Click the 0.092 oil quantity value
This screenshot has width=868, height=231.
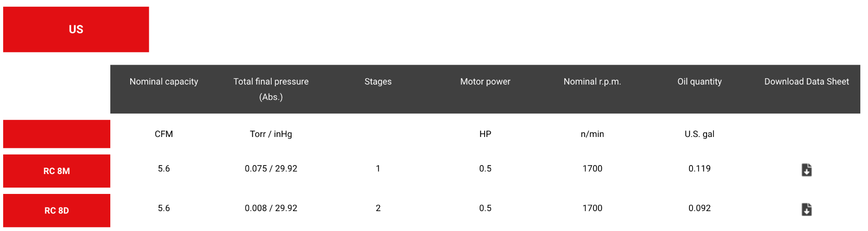click(x=699, y=208)
